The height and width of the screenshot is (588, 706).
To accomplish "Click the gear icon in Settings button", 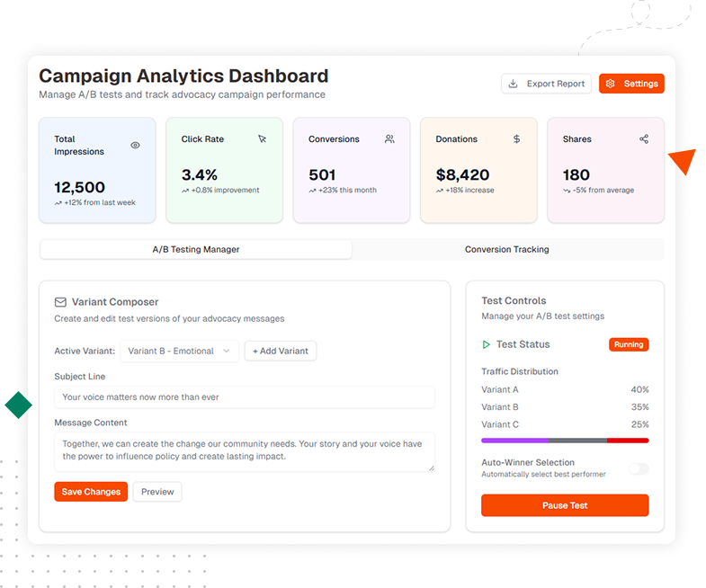I will [x=610, y=84].
